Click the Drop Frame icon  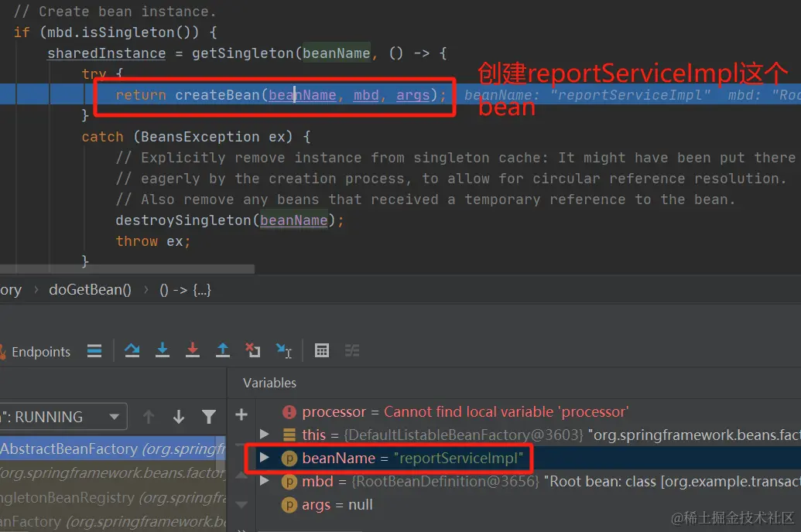click(x=253, y=350)
